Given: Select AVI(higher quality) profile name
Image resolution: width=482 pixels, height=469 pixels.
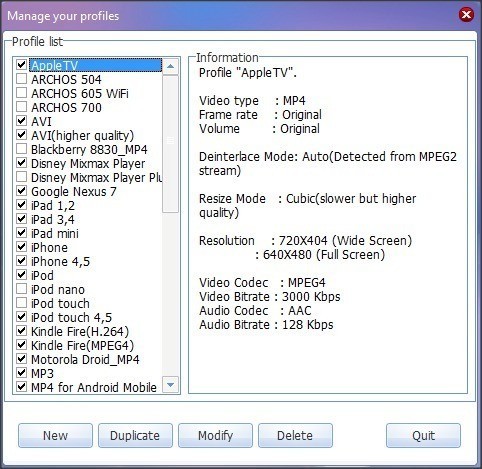Looking at the screenshot, I should (82, 135).
